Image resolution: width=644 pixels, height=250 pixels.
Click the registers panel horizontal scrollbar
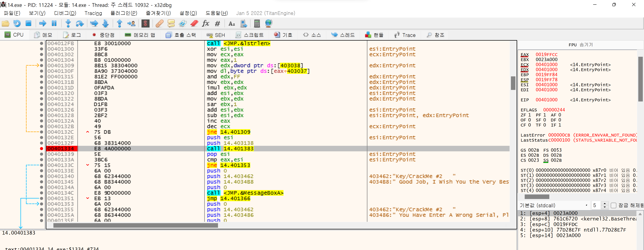coord(537,197)
